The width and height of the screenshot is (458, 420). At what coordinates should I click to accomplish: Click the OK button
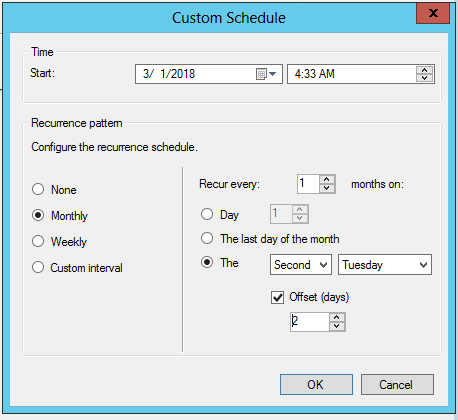click(316, 384)
